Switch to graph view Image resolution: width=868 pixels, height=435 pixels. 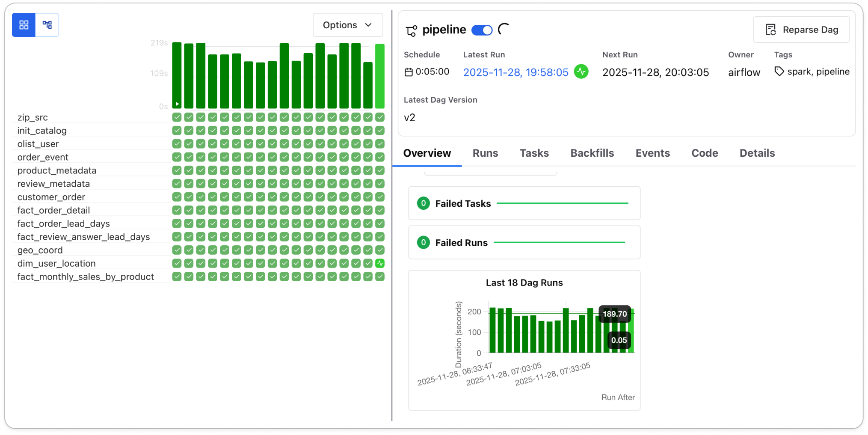point(47,25)
